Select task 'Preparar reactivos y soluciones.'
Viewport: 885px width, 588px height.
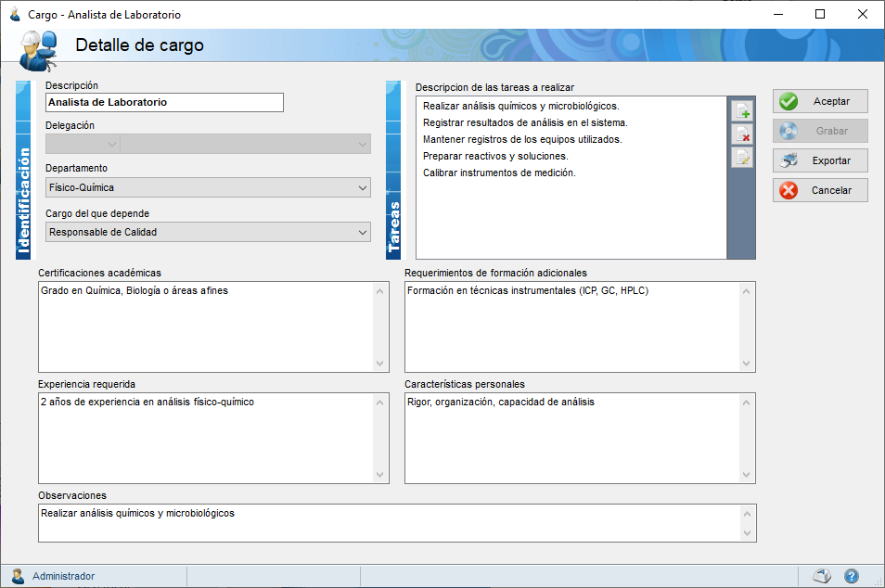pyautogui.click(x=495, y=156)
